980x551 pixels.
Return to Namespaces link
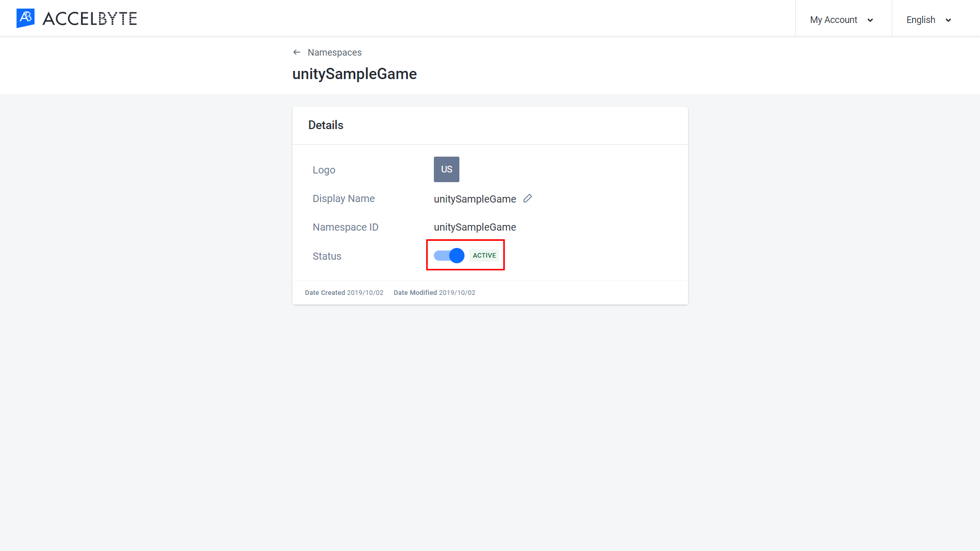(334, 53)
